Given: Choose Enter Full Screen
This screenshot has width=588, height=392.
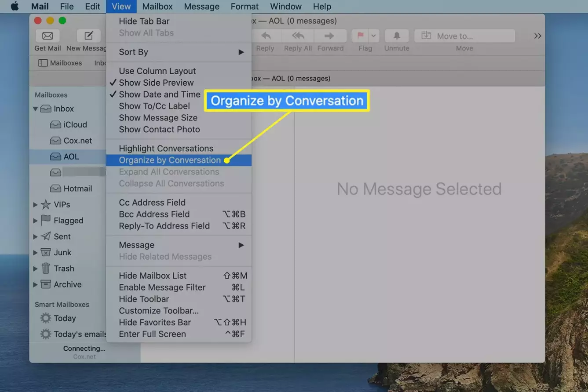Looking at the screenshot, I should tap(152, 334).
